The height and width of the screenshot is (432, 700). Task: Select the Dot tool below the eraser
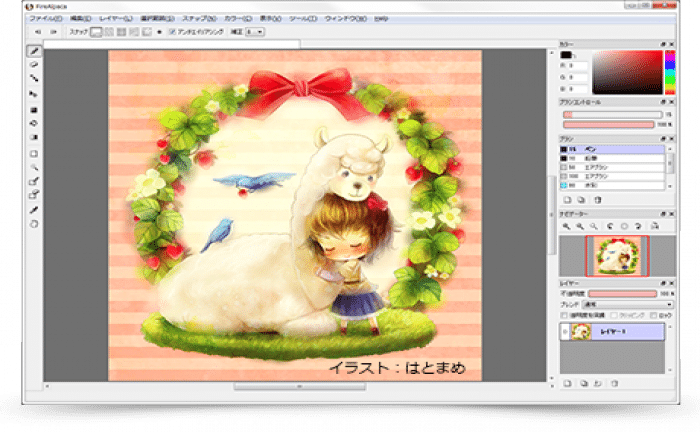[34, 79]
